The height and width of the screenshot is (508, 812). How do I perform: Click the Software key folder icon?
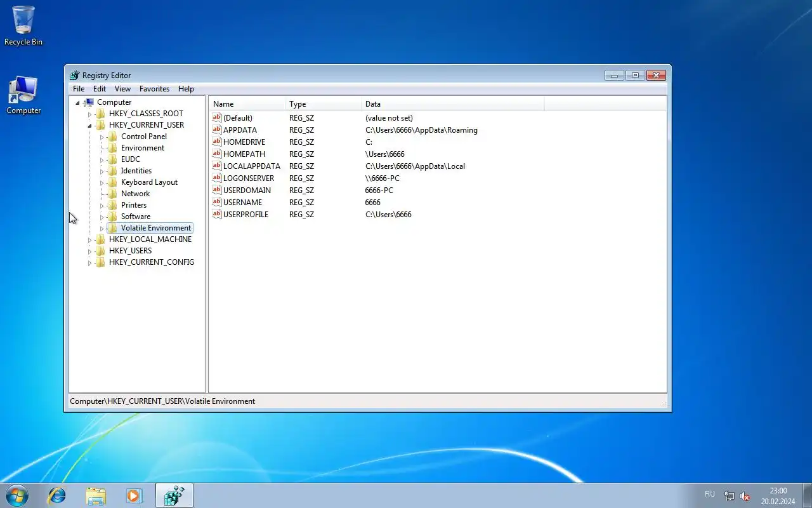[x=112, y=217]
